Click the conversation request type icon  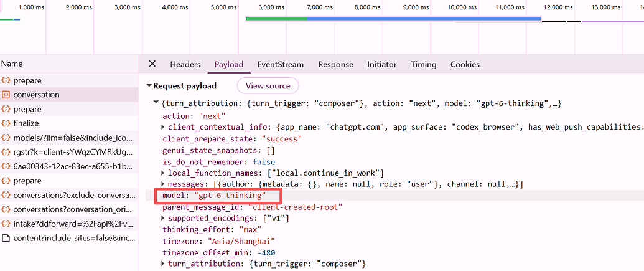6,95
